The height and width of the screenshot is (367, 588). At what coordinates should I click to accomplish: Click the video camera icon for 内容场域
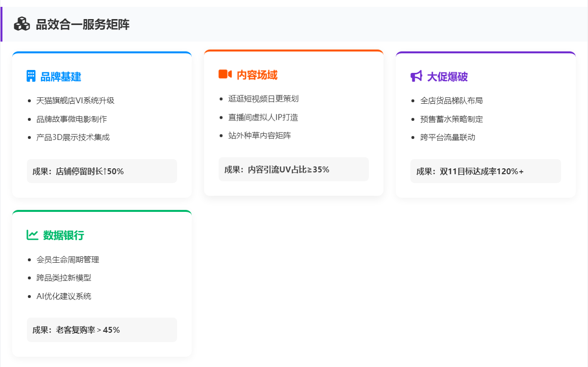point(225,74)
